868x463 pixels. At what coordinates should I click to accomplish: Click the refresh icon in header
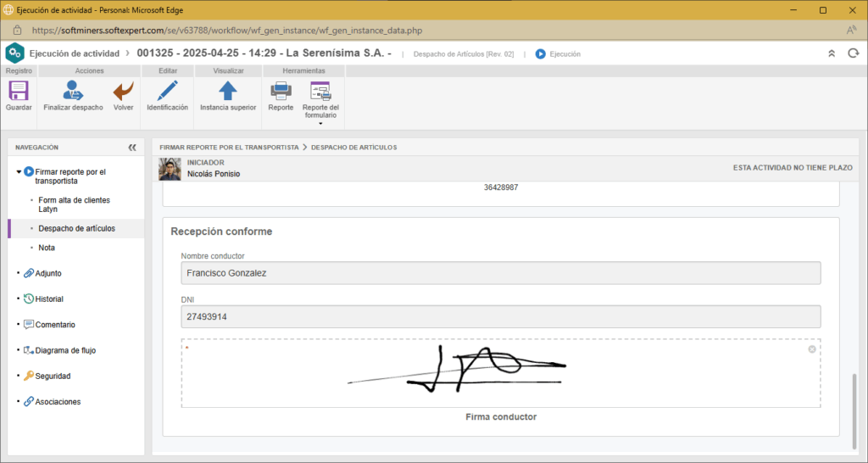(x=853, y=53)
